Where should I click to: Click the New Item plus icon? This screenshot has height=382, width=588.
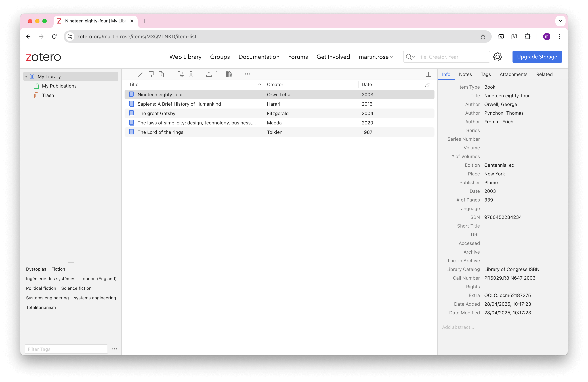point(131,74)
